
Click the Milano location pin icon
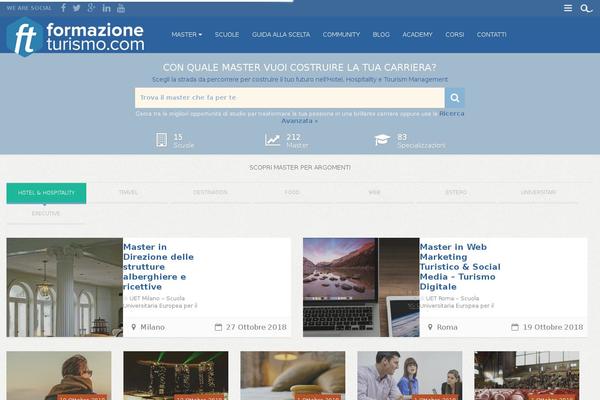(134, 327)
